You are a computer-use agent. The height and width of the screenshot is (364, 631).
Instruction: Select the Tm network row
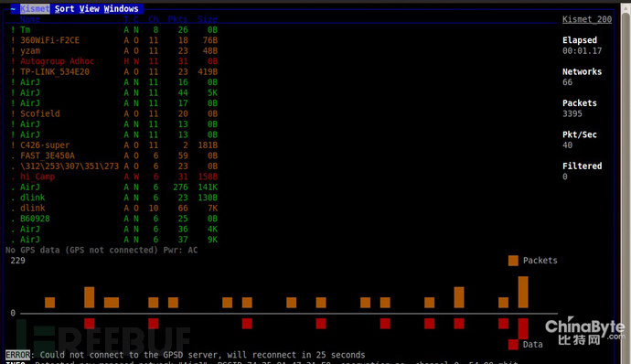114,29
